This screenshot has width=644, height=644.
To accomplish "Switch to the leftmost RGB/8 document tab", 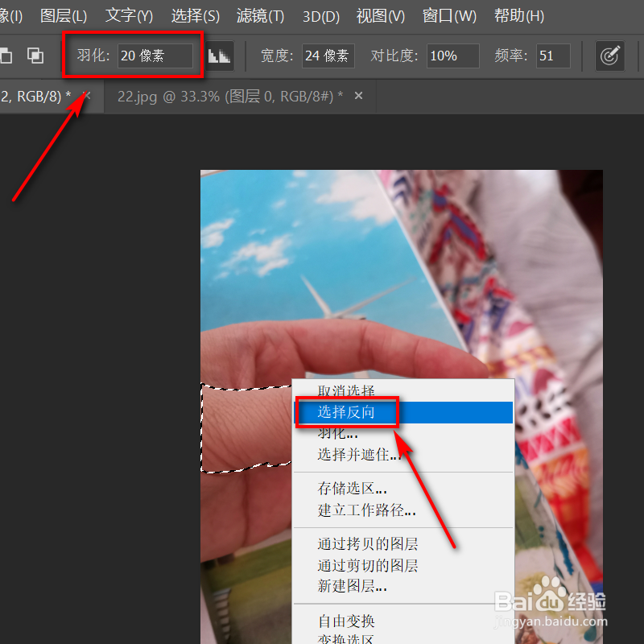I will click(36, 96).
